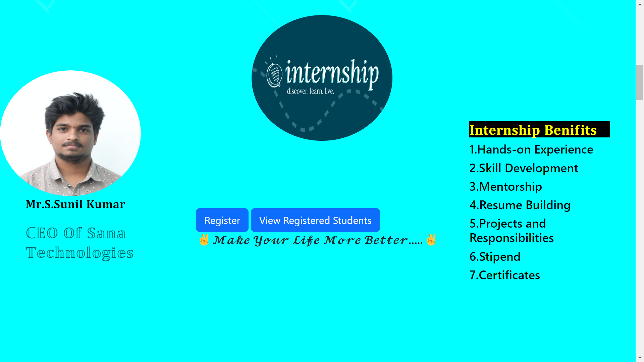
Task: Click the rock hand emoji icon left
Action: pos(204,240)
